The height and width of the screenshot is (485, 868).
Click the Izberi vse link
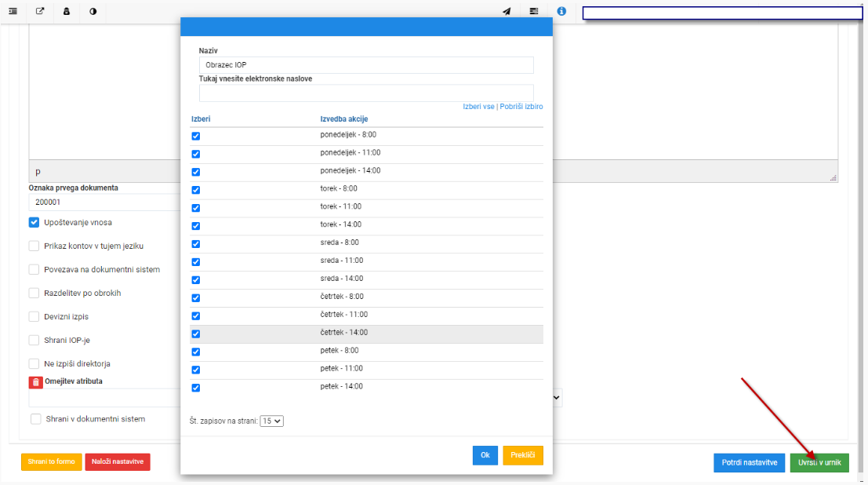[478, 107]
